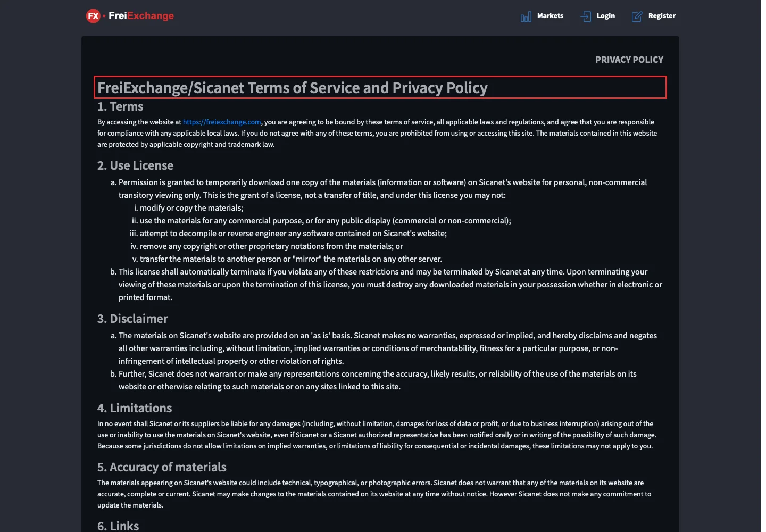Click 'modify or copy the materials;' item
The image size is (766, 532).
coord(191,208)
